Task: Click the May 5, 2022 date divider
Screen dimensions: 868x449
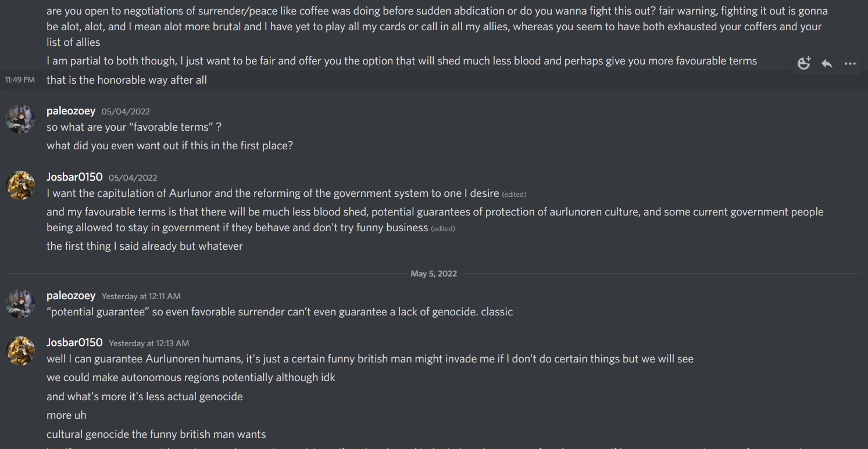Action: 434,274
